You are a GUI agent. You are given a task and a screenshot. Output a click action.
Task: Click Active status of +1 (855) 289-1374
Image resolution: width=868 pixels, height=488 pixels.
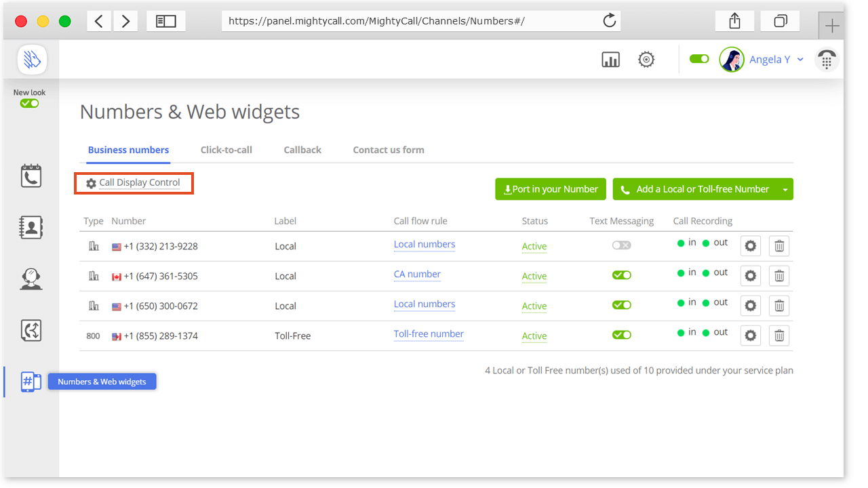pyautogui.click(x=534, y=336)
